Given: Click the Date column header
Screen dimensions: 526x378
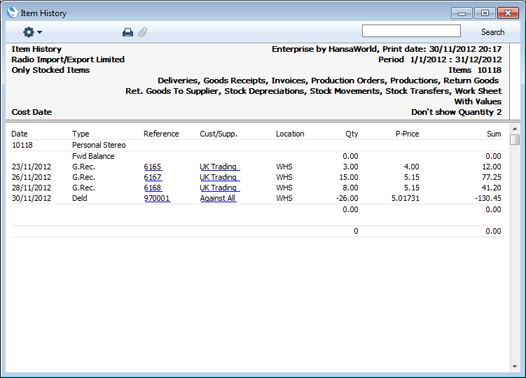Looking at the screenshot, I should (19, 134).
